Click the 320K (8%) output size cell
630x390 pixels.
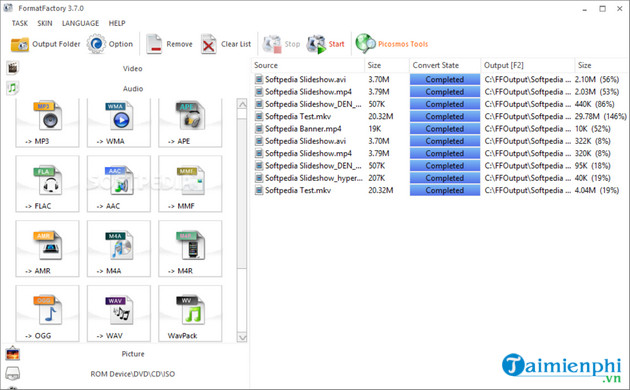(x=593, y=153)
